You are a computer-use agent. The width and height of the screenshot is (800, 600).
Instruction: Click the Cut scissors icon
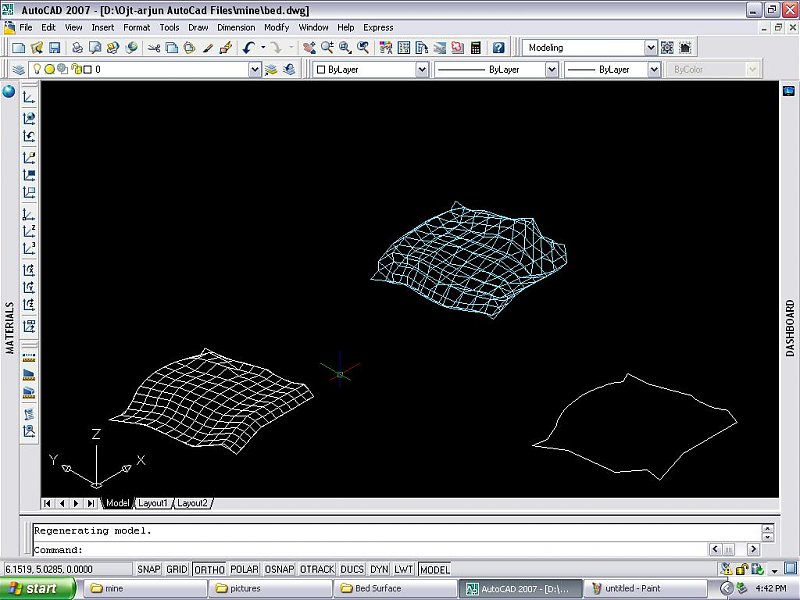[x=154, y=47]
